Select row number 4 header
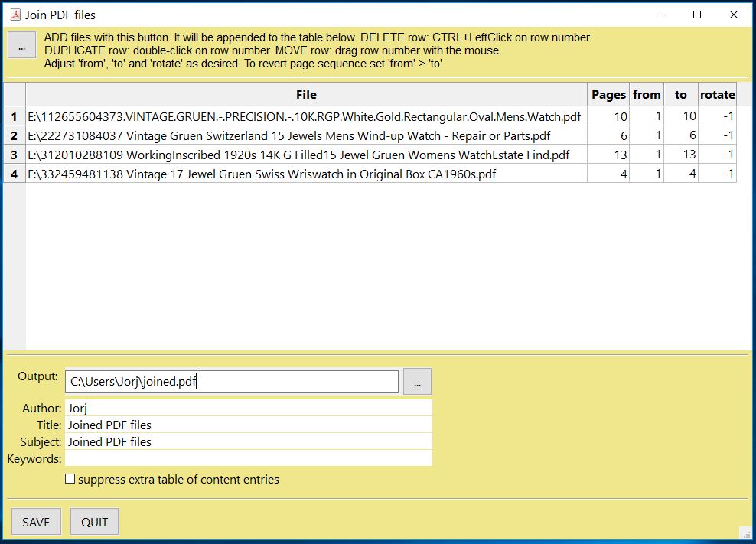The height and width of the screenshot is (544, 756). tap(14, 174)
